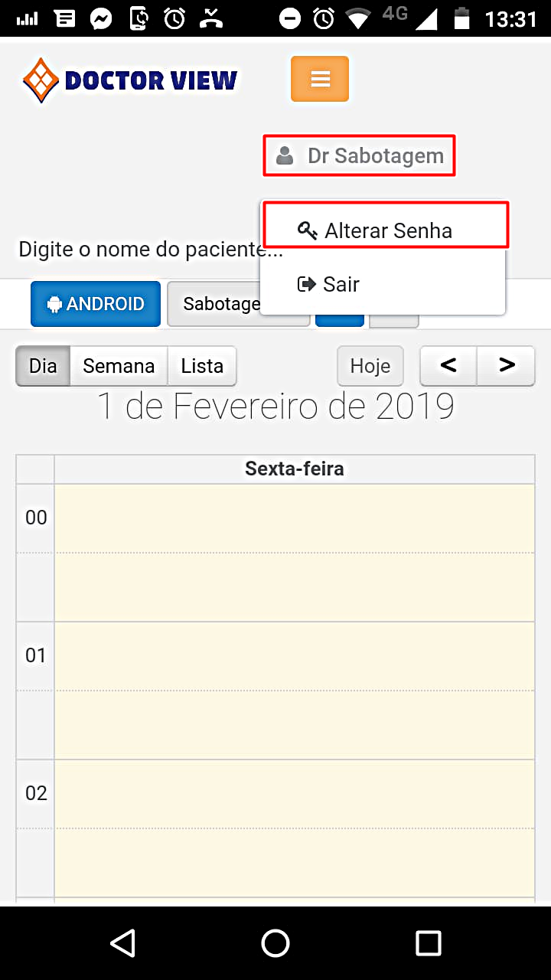Click the key icon for Alterar Senha

[x=307, y=230]
